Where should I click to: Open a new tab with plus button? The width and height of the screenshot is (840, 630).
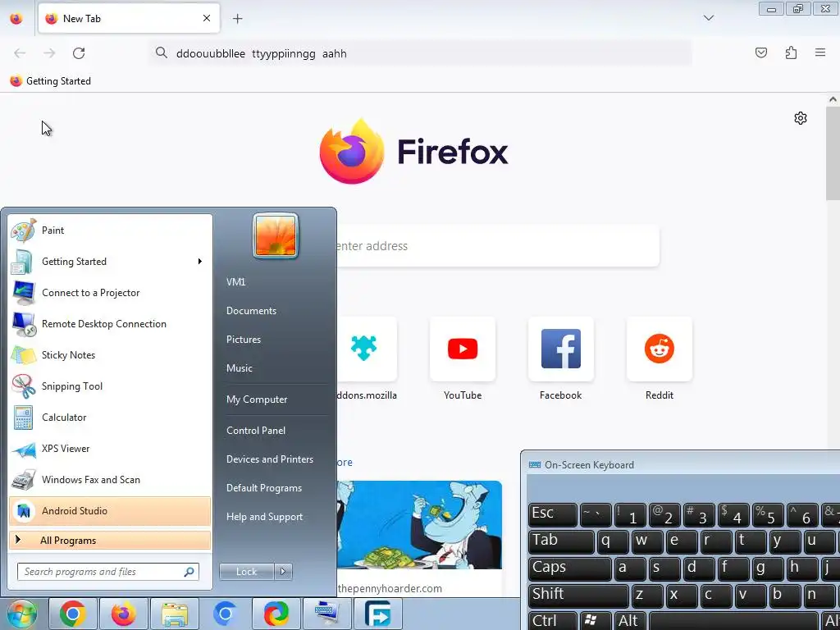coord(237,19)
